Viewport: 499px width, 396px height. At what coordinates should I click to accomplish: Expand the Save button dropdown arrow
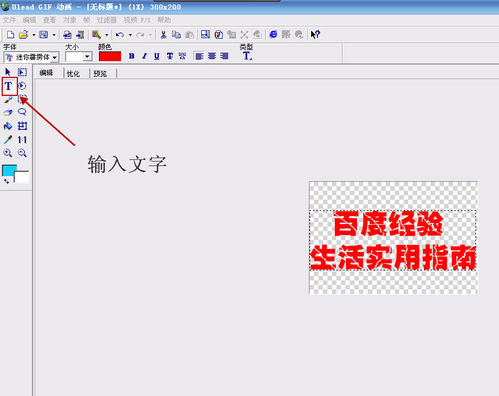point(54,35)
